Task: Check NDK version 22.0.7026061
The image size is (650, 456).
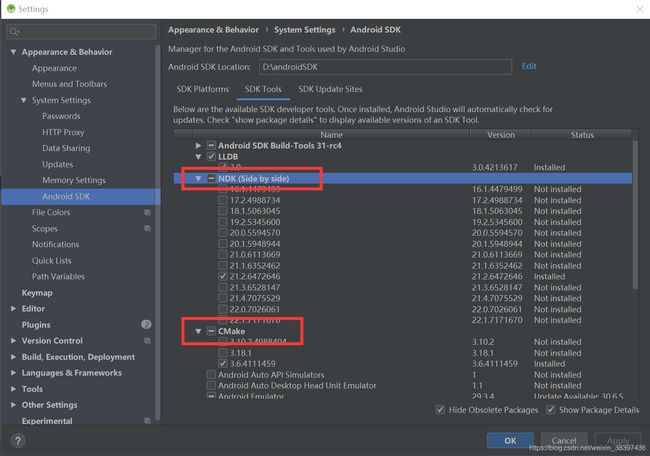Action: pyautogui.click(x=223, y=309)
